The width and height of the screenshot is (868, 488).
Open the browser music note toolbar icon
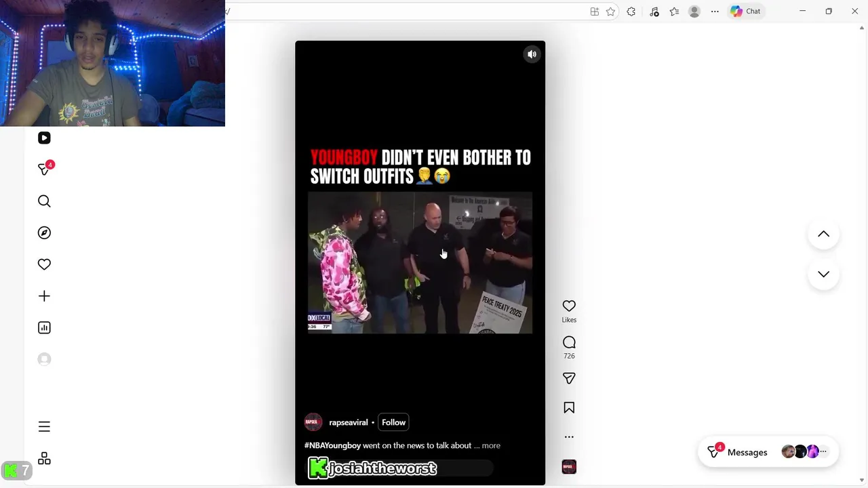click(654, 12)
